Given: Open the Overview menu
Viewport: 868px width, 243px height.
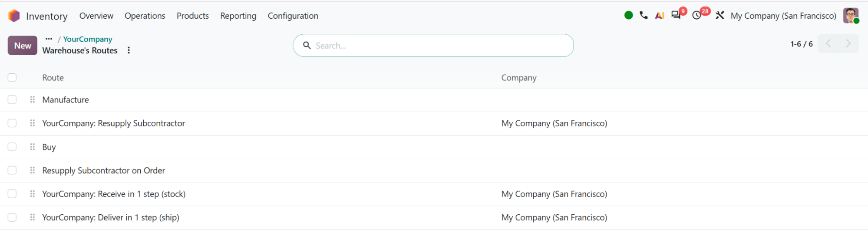Looking at the screenshot, I should pos(96,16).
